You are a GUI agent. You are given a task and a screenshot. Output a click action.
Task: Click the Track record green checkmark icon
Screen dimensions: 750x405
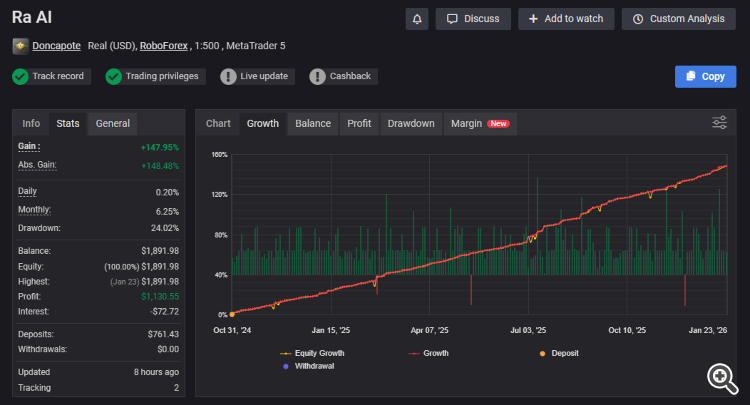20,76
